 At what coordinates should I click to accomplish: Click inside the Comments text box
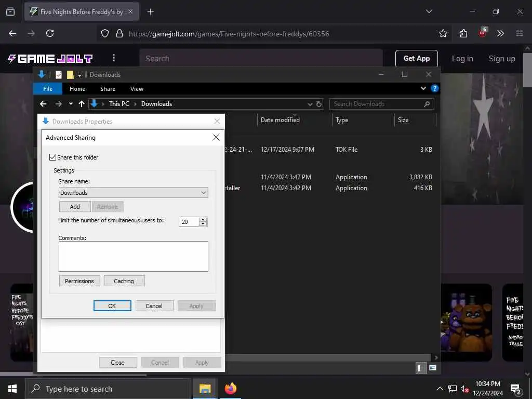(x=134, y=256)
